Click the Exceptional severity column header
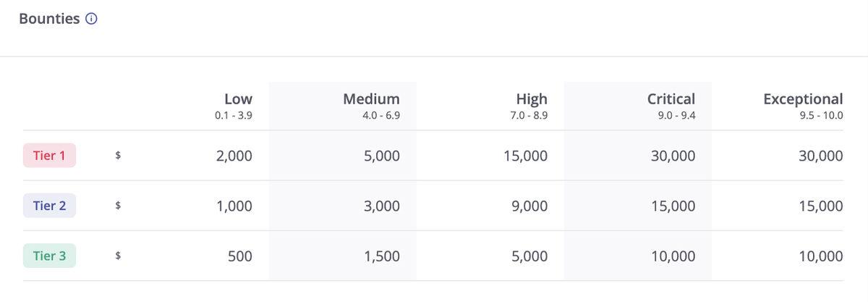This screenshot has width=868, height=302. click(x=803, y=99)
